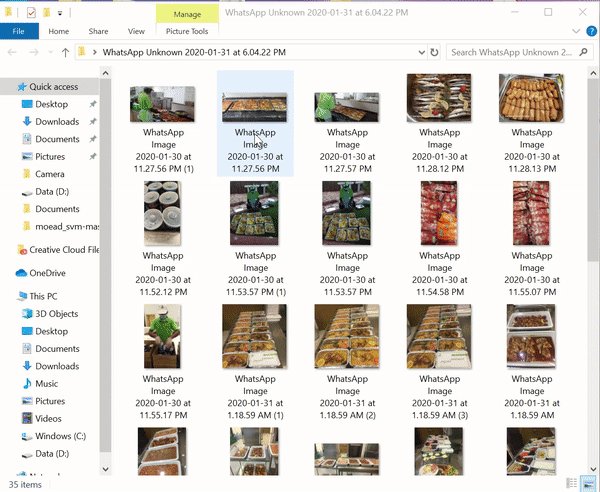Open the Camera folder in sidebar
Image resolution: width=600 pixels, height=492 pixels.
(x=49, y=174)
